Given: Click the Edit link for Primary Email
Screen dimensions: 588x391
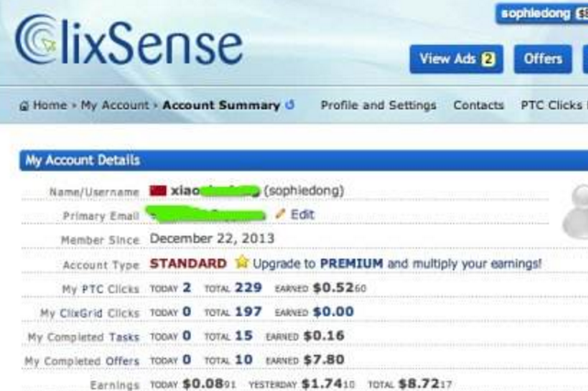Looking at the screenshot, I should click(x=302, y=215).
